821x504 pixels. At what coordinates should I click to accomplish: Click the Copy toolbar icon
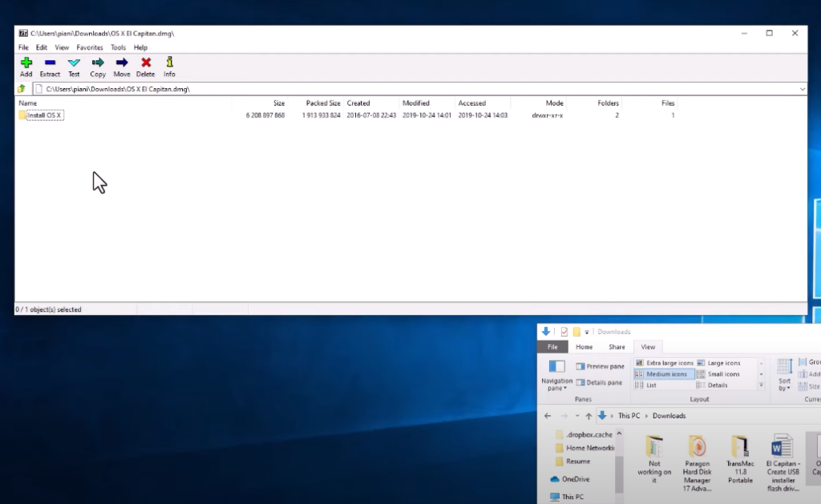[97, 67]
